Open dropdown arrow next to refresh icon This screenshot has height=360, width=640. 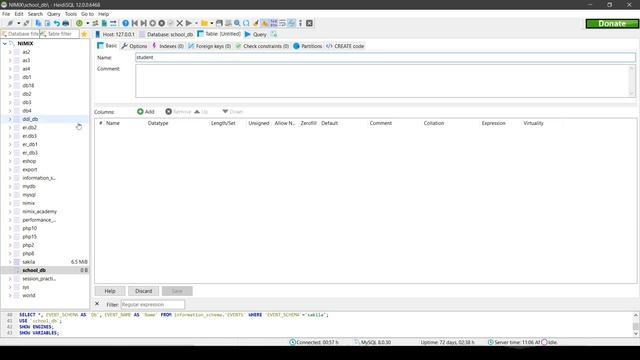click(87, 23)
